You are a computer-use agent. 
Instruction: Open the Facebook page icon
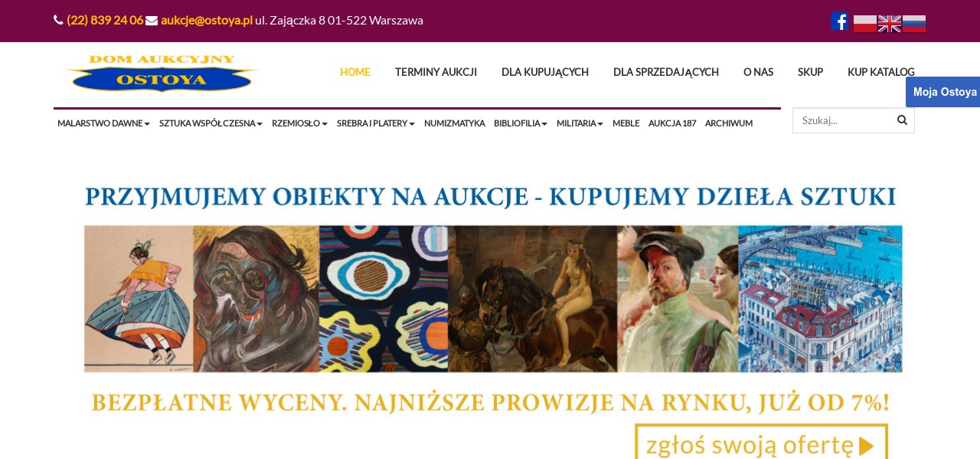click(x=840, y=21)
